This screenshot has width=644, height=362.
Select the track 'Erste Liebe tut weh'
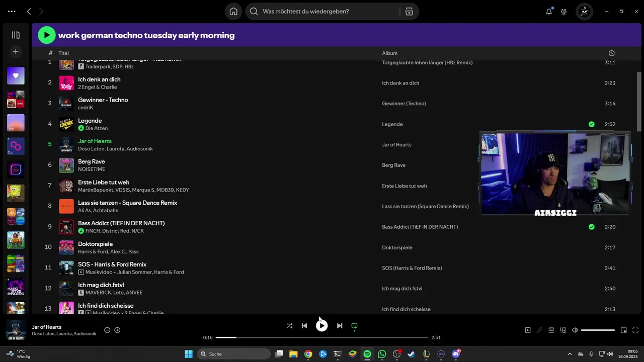click(104, 182)
